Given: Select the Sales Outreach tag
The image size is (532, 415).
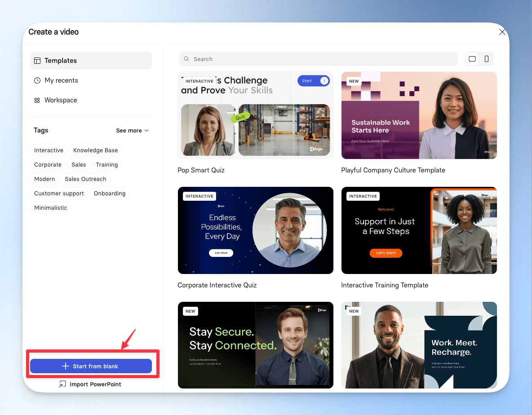Looking at the screenshot, I should pos(85,179).
